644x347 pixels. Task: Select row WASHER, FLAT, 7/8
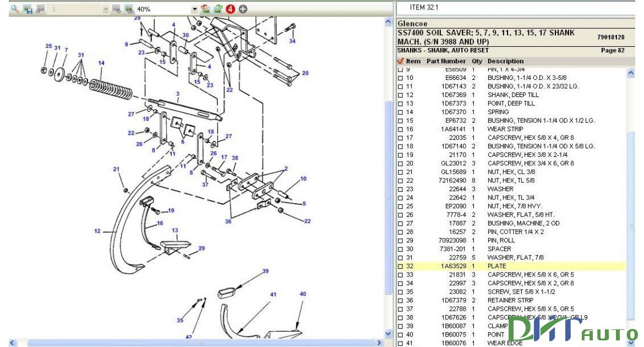511,258
